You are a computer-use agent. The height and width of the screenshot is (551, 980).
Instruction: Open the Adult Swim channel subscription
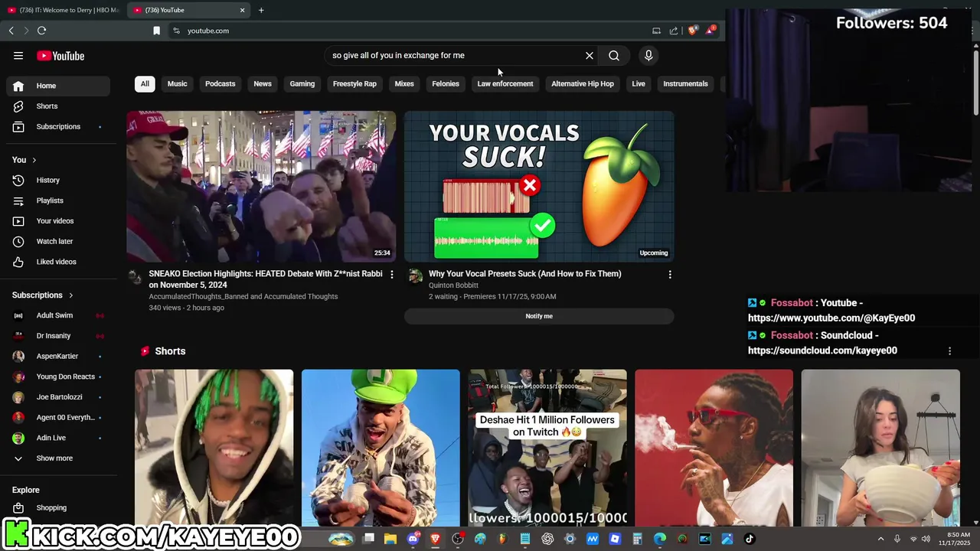(58, 315)
